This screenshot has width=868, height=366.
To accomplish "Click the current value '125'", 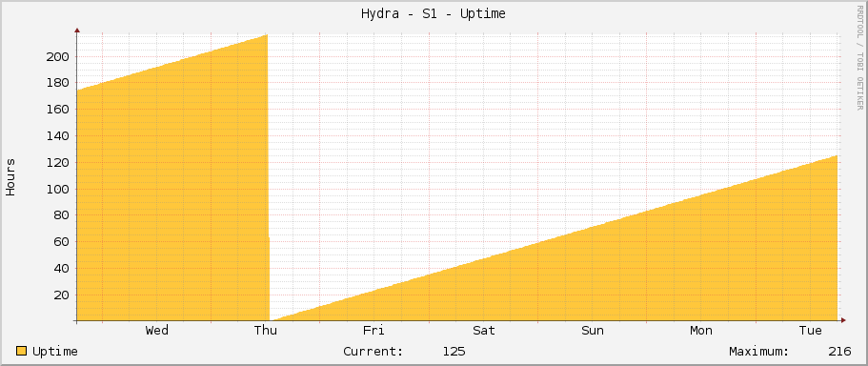I will tap(454, 352).
